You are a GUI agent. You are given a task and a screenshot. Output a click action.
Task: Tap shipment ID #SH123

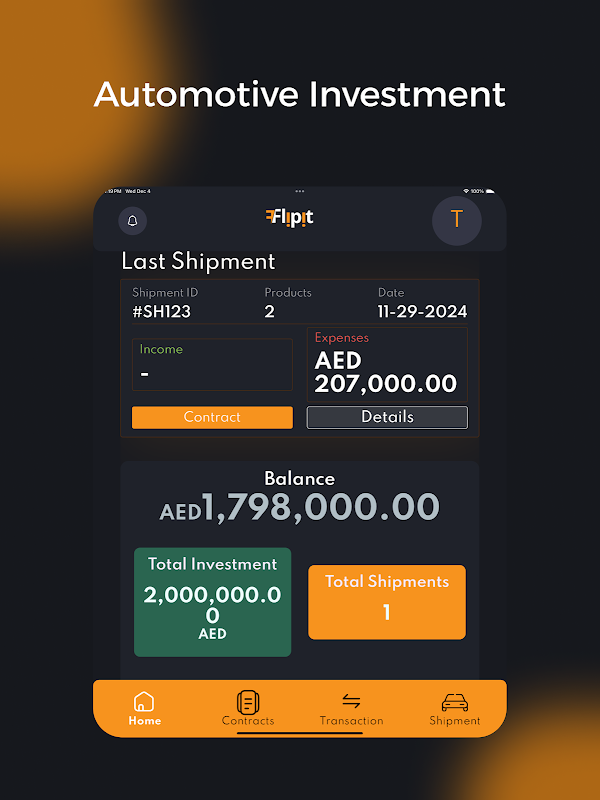[x=162, y=311]
